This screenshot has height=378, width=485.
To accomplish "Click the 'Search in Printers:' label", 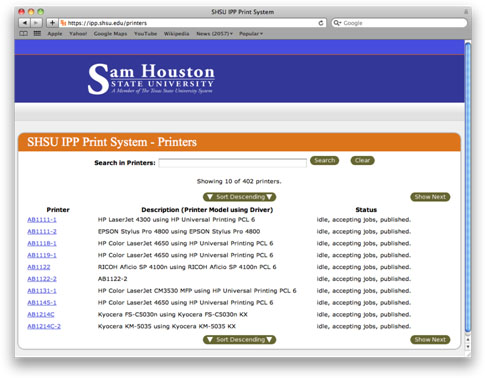I will pos(125,163).
